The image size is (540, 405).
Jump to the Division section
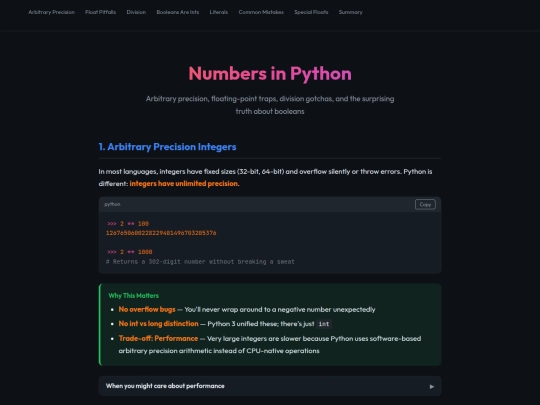[136, 12]
